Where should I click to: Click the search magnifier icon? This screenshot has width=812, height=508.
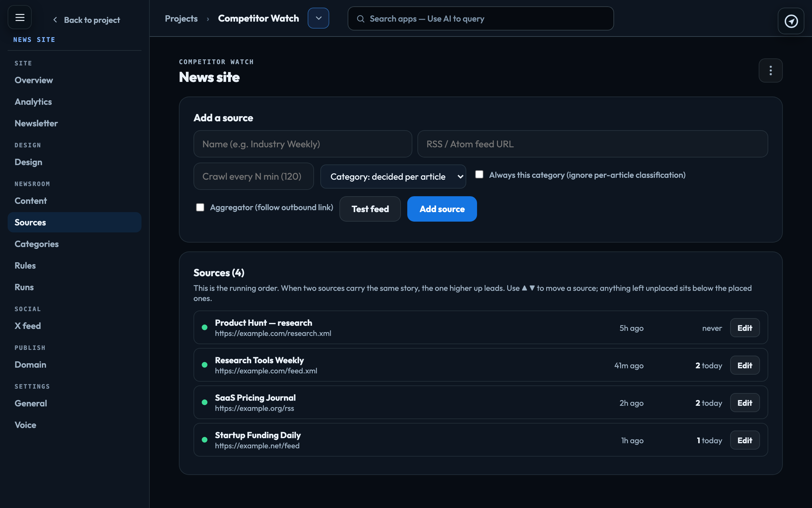360,19
